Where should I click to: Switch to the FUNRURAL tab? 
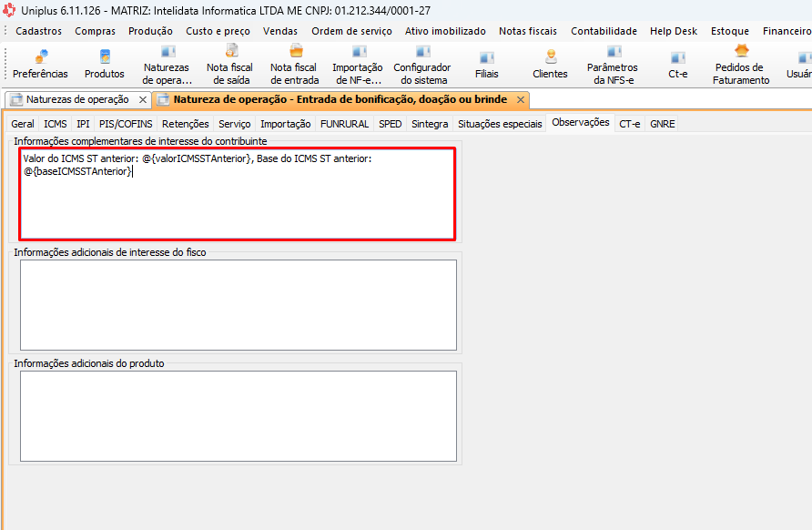click(344, 124)
